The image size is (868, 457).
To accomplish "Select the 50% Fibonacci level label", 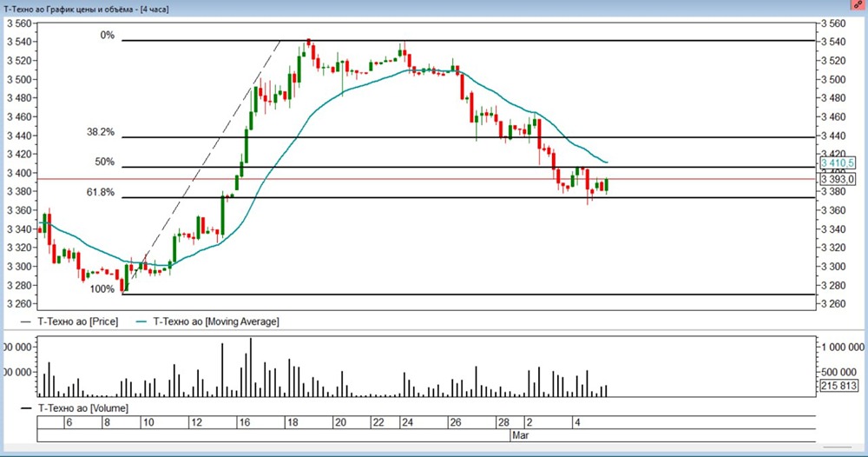I will pyautogui.click(x=105, y=162).
